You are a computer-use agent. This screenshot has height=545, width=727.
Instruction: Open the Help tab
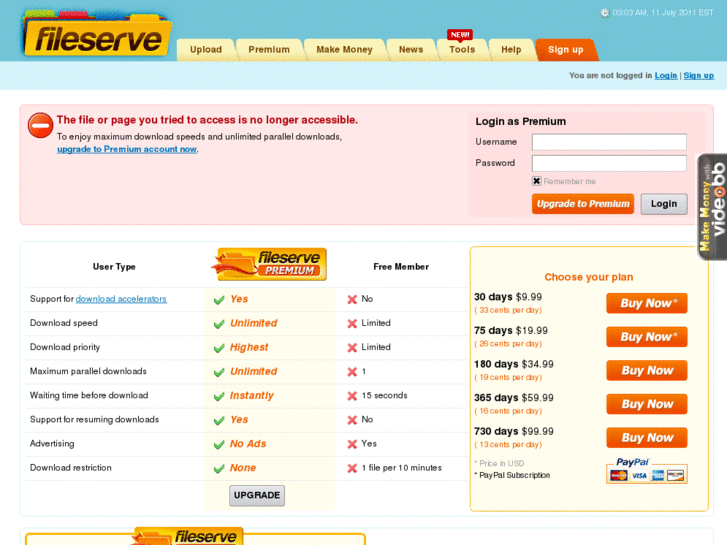pyautogui.click(x=511, y=50)
